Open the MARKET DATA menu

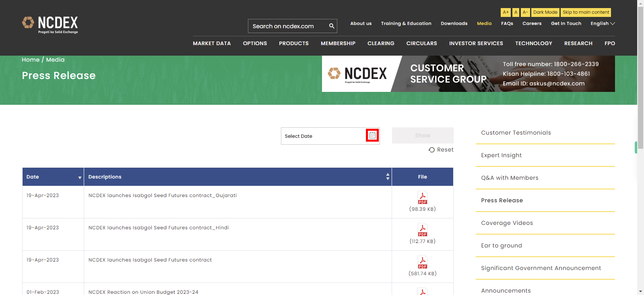click(212, 44)
